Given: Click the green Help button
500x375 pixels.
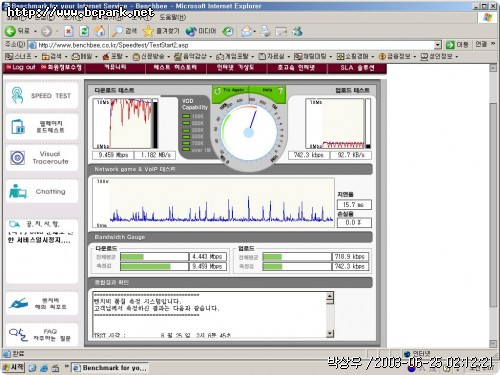Looking at the screenshot, I should coord(271,90).
